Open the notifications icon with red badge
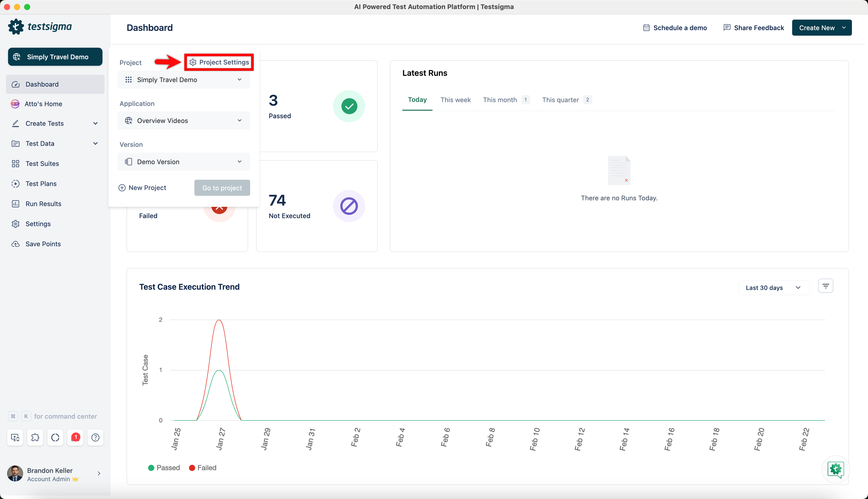The width and height of the screenshot is (868, 499). click(75, 437)
